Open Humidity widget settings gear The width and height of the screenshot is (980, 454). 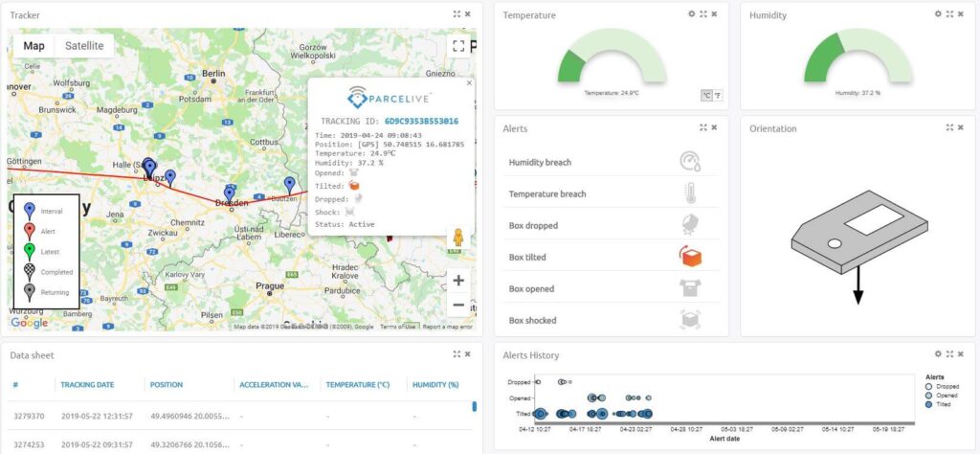(939, 14)
